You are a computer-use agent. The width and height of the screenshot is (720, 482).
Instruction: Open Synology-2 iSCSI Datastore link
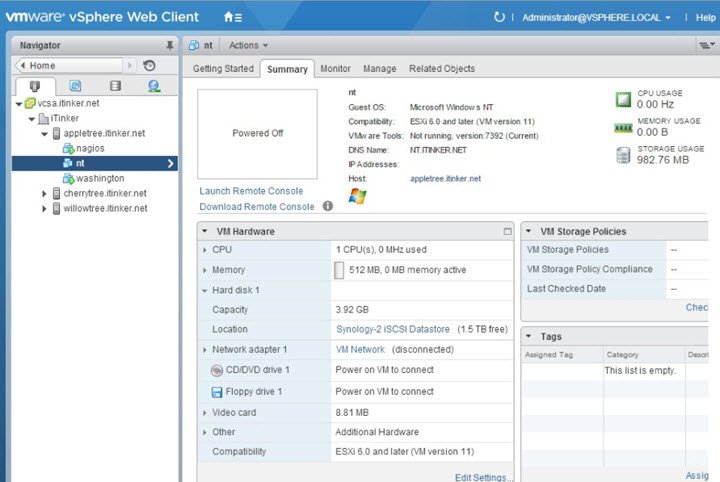pos(393,329)
